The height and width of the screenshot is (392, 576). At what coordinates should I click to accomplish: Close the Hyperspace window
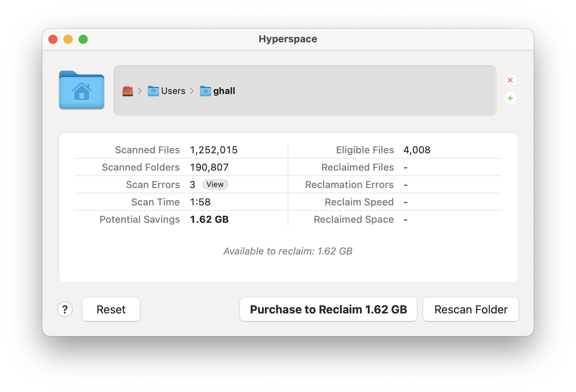point(53,39)
